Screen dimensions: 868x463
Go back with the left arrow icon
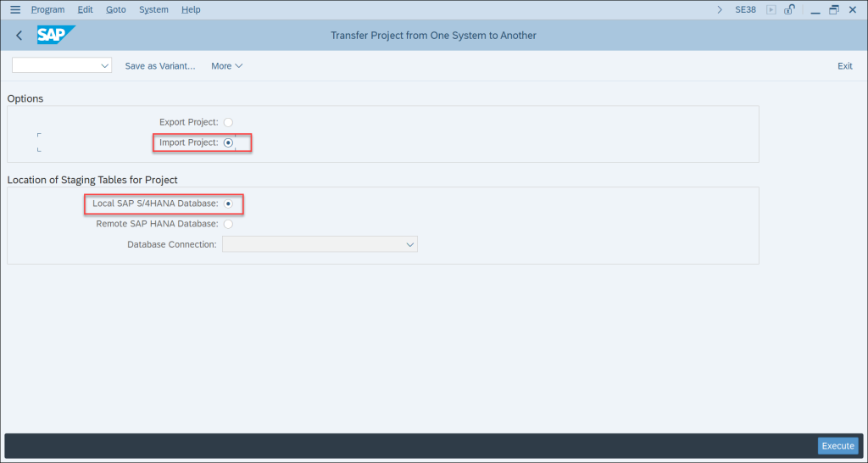pos(19,36)
